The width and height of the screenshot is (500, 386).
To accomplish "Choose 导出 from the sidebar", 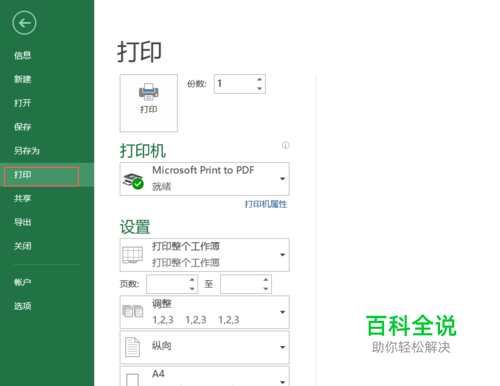I will pos(22,222).
